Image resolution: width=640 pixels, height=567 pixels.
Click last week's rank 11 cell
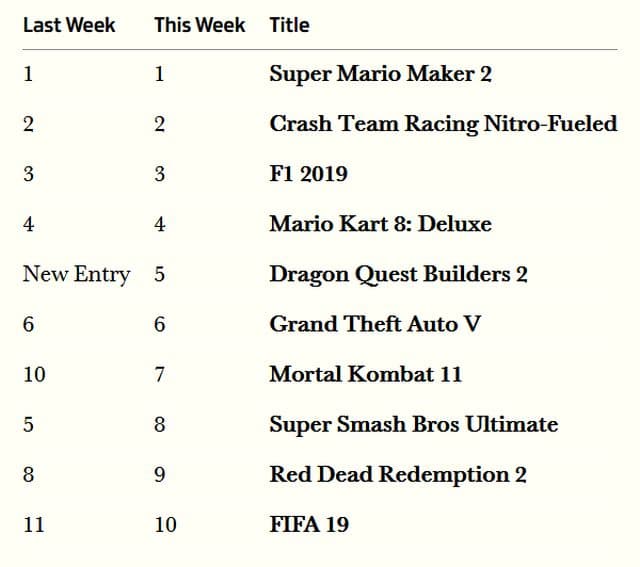click(34, 524)
